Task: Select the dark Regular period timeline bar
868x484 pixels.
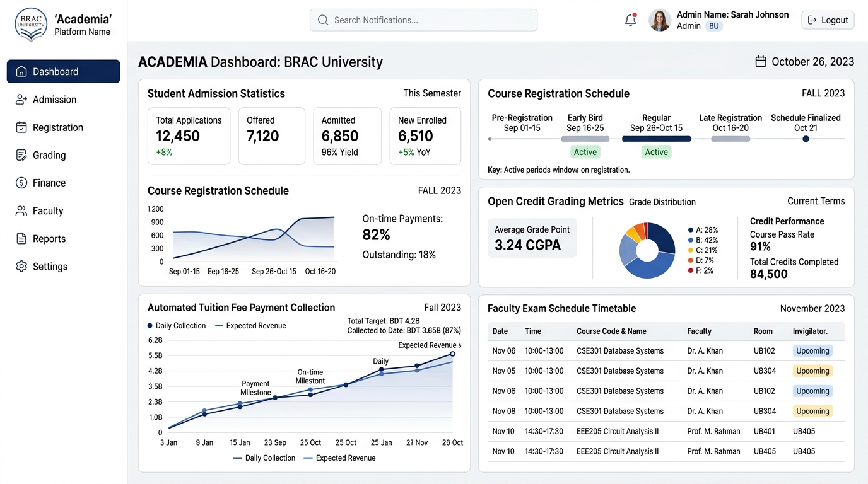Action: point(656,139)
